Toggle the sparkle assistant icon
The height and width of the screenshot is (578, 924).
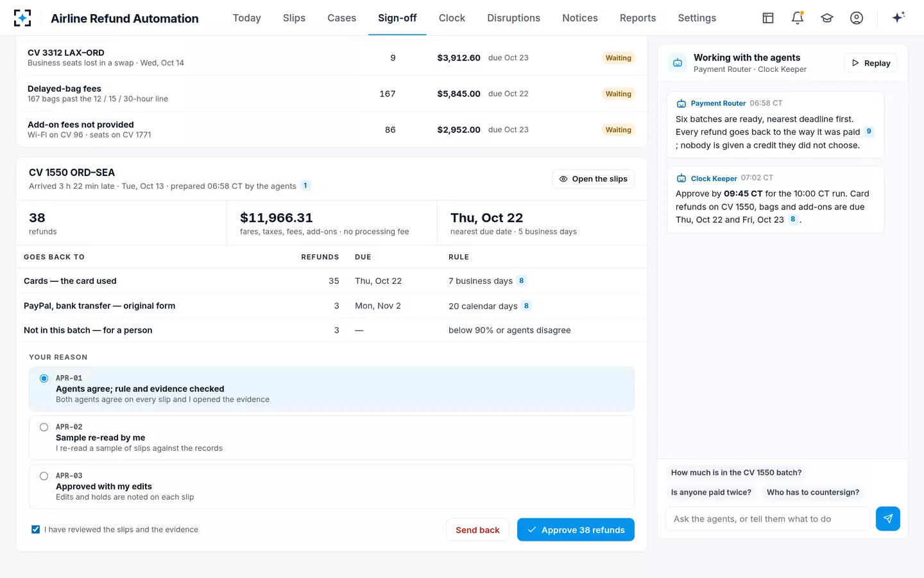click(898, 17)
